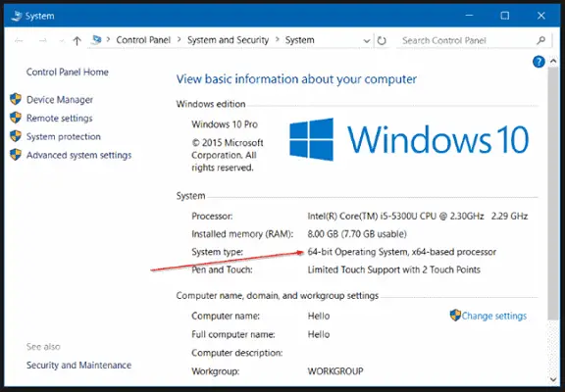Expand the address bar history dropdown
Image resolution: width=565 pixels, height=392 pixels.
(x=367, y=41)
